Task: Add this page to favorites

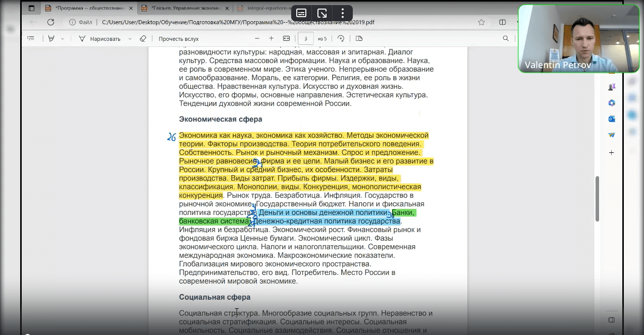Action: coord(481,22)
